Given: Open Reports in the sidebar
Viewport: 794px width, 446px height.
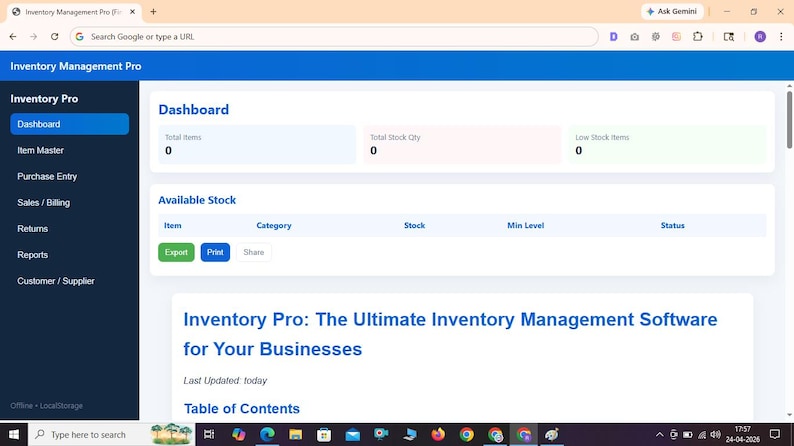Looking at the screenshot, I should pos(69,255).
